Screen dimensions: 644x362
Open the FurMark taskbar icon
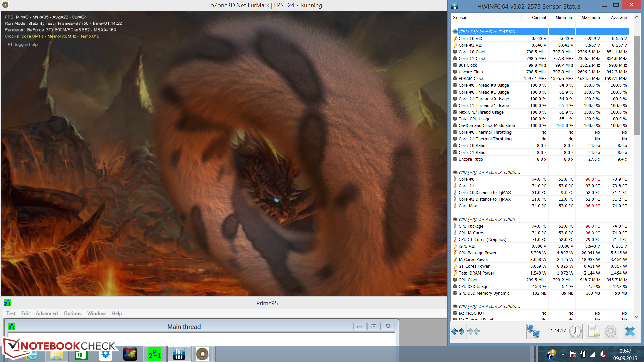(x=202, y=354)
